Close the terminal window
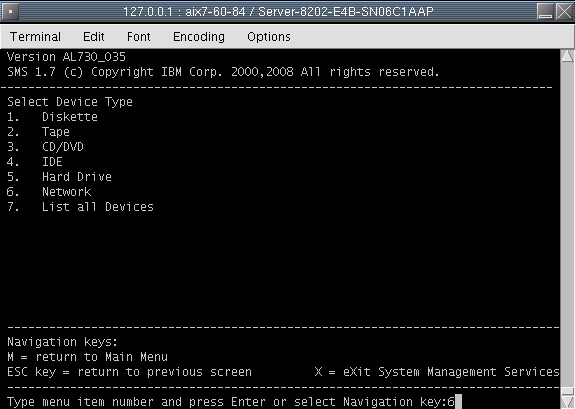Image resolution: width=575 pixels, height=409 pixels. coord(564,11)
